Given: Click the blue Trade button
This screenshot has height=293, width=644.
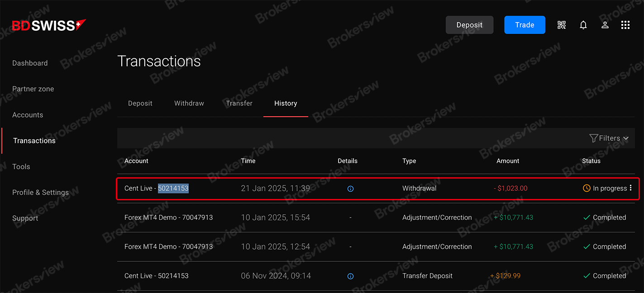Looking at the screenshot, I should point(525,25).
